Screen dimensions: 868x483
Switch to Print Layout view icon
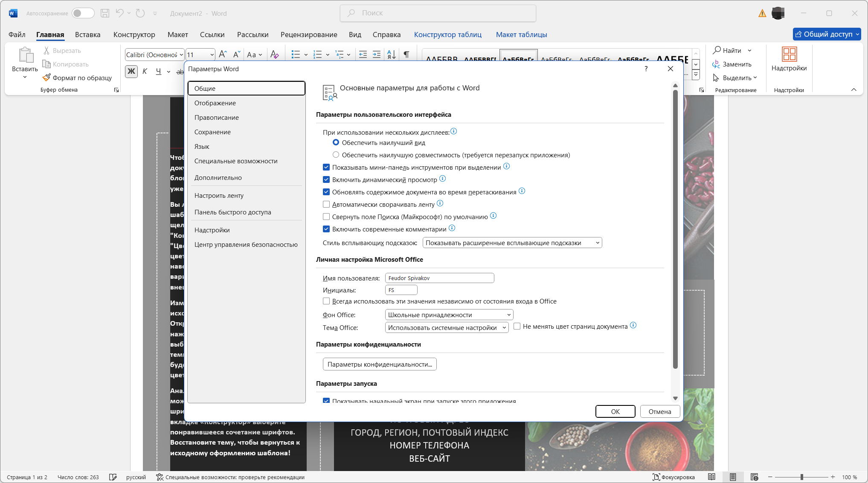pos(733,477)
